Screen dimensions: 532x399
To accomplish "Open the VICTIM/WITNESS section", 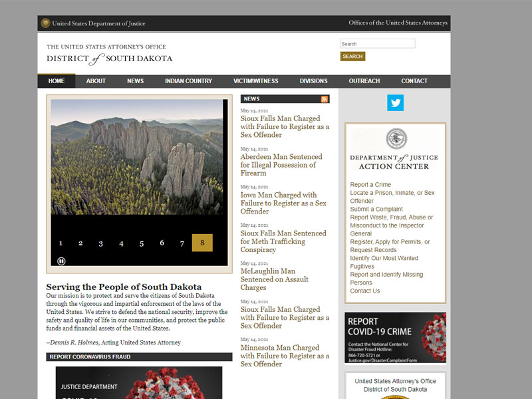I will [x=258, y=80].
